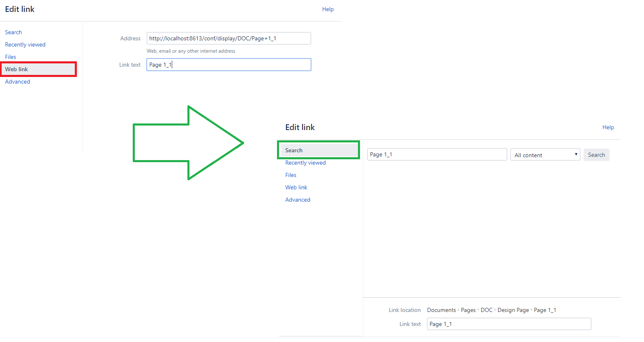Viewport: 644px width, 342px height.
Task: Expand the All content dropdown
Action: (545, 155)
